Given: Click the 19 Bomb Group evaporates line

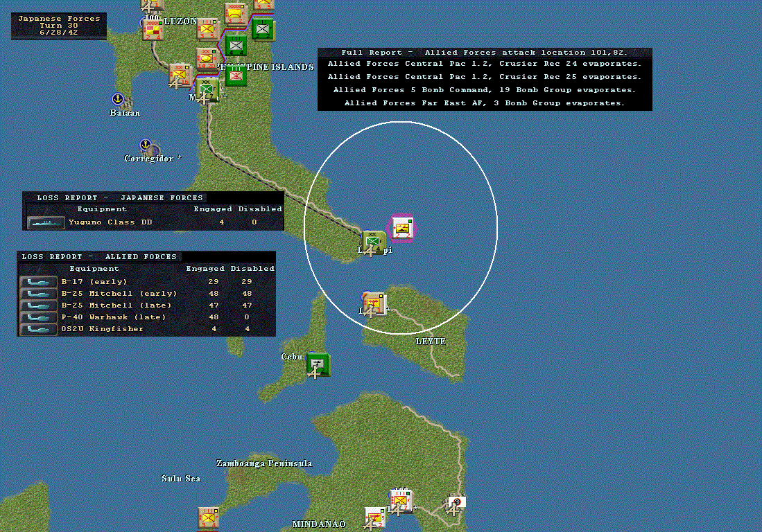Looking at the screenshot, I should [x=484, y=90].
